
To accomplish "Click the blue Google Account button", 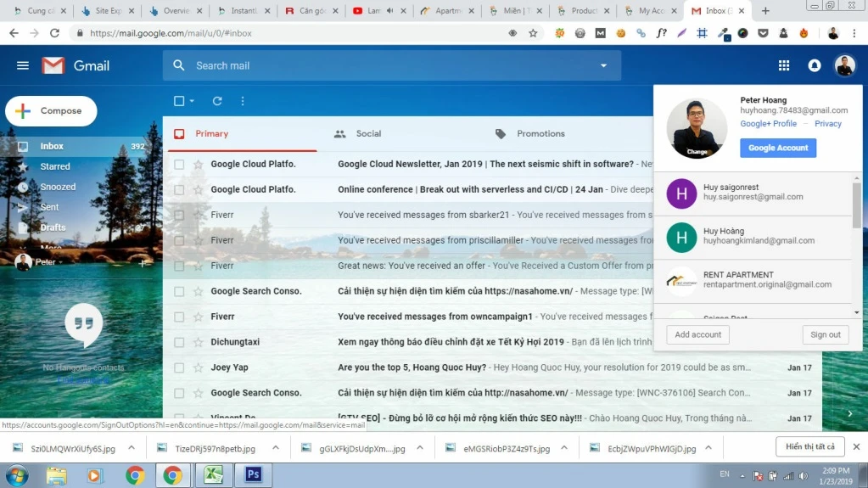I will coord(777,148).
